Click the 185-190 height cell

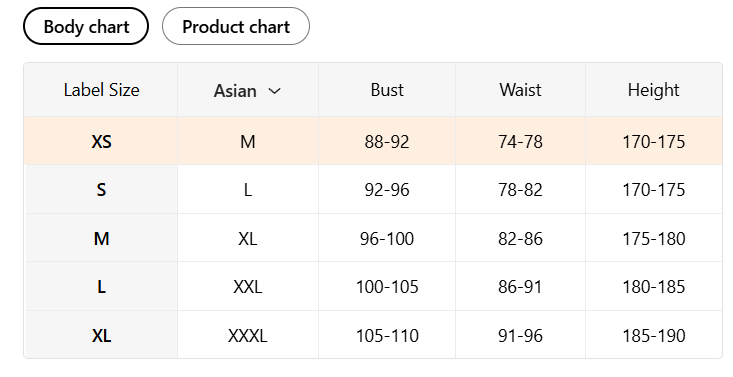pos(653,335)
